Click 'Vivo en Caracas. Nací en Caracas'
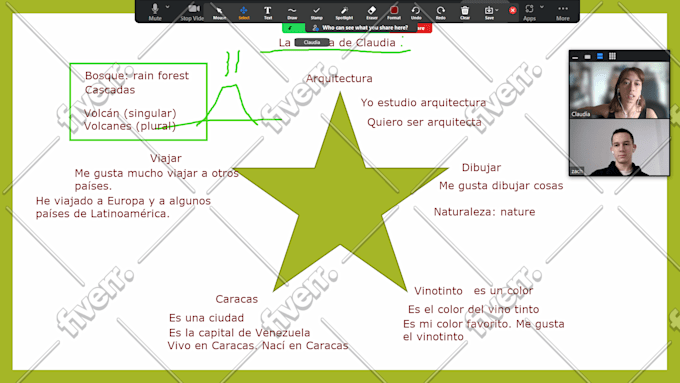 (x=258, y=346)
